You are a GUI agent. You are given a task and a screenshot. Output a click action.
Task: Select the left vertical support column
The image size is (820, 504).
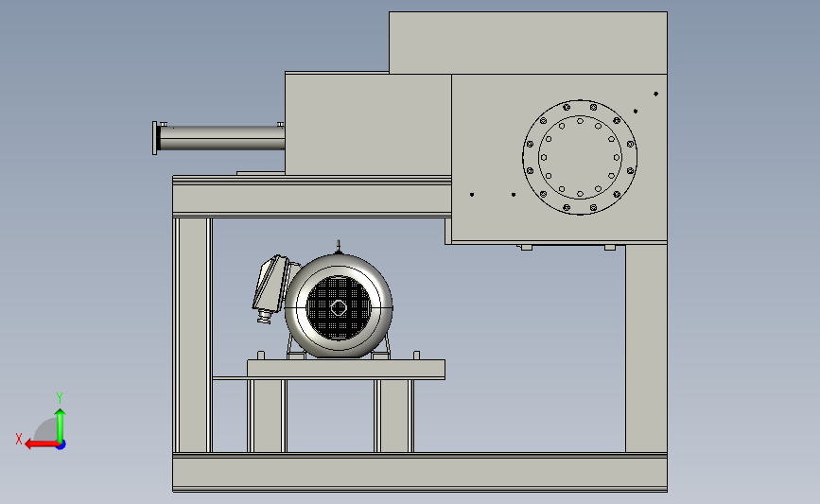click(x=192, y=335)
